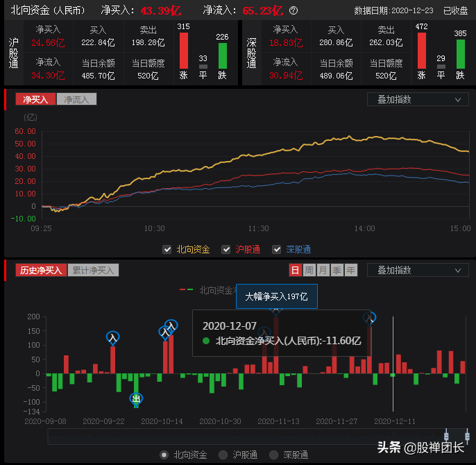Image resolution: width=476 pixels, height=465 pixels.
Task: Select the 深股通 radio option
Action: coord(273,455)
